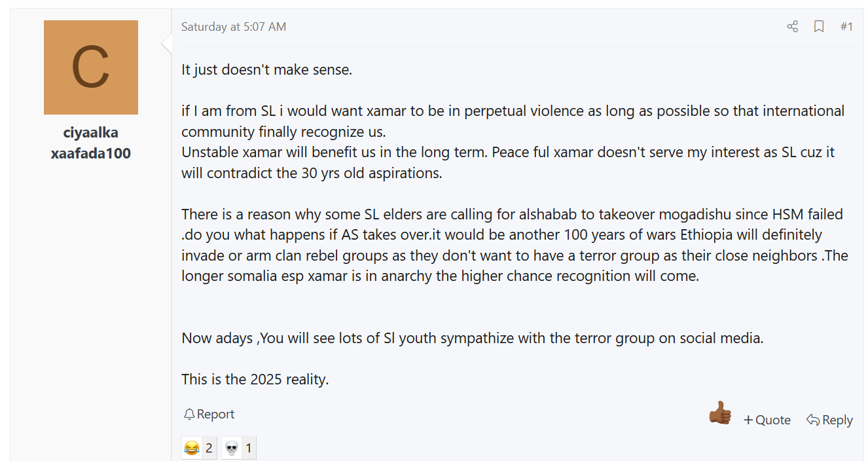Viewport: 868px width, 461px height.
Task: View skull reaction count 1
Action: (x=249, y=448)
